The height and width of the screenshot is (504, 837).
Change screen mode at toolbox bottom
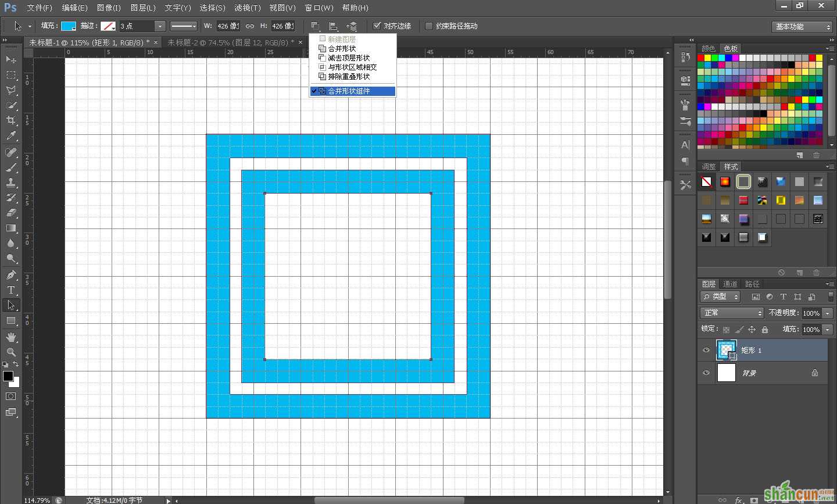pos(11,412)
